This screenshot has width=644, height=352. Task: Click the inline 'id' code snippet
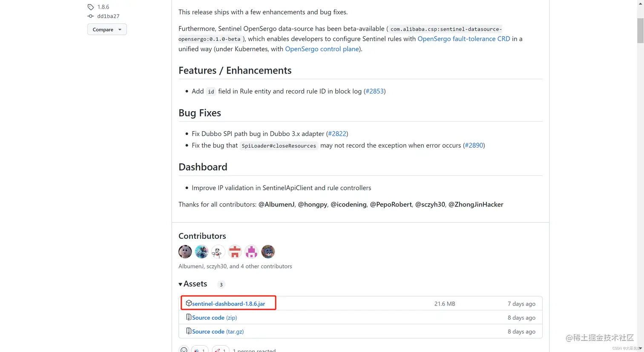coord(211,92)
